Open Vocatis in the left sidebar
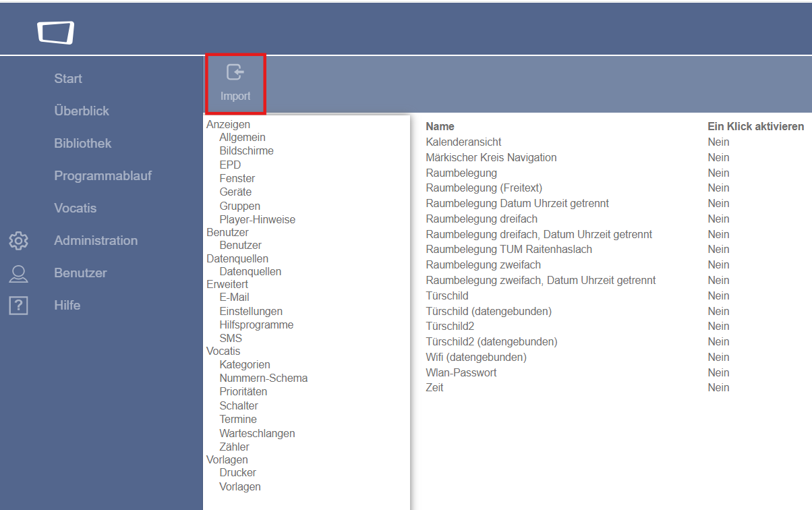 click(x=76, y=208)
